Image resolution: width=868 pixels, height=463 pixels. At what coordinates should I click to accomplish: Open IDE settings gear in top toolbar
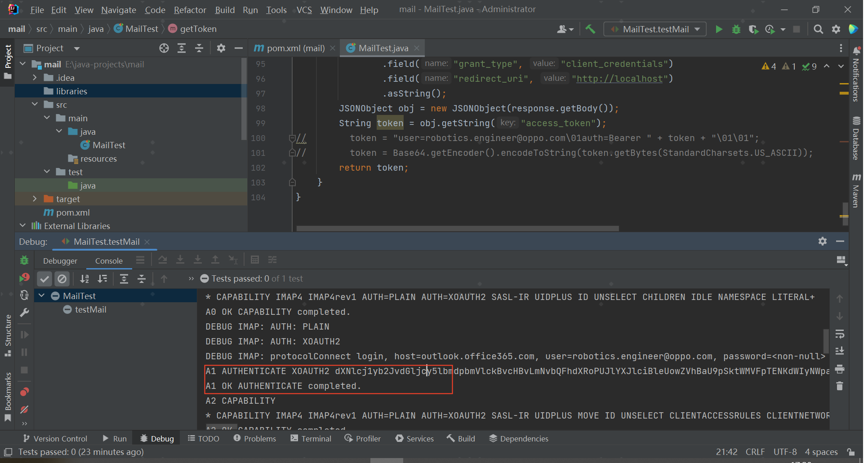(836, 29)
